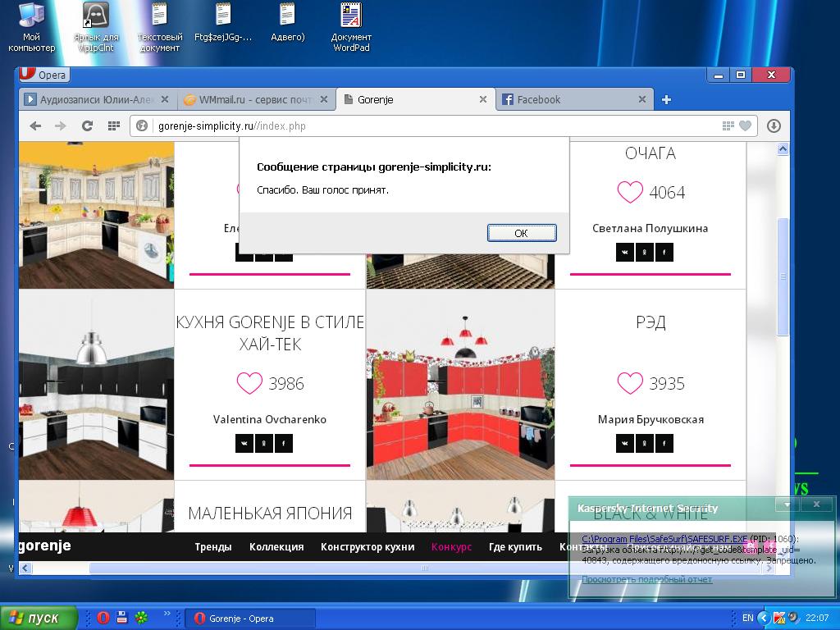Select the Документ WordPad desktop icon

(x=351, y=27)
